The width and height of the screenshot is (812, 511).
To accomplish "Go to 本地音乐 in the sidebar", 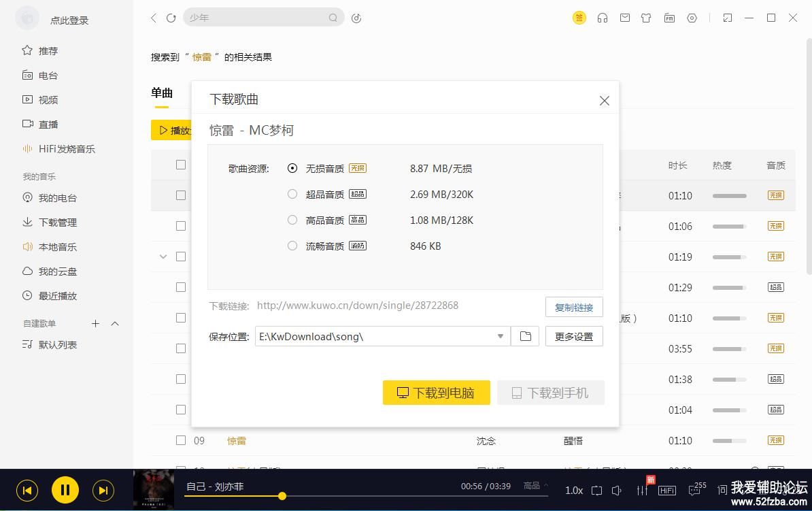I will pos(57,247).
